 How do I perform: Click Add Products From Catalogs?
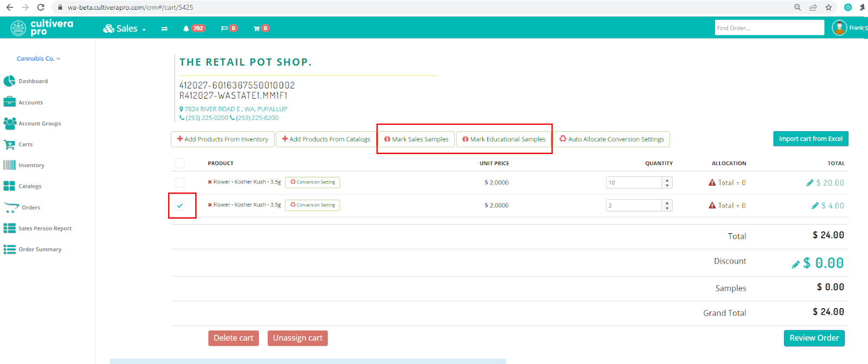326,139
